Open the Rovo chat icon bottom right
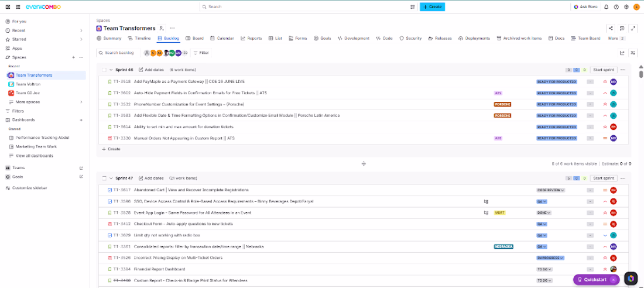 pos(631,279)
